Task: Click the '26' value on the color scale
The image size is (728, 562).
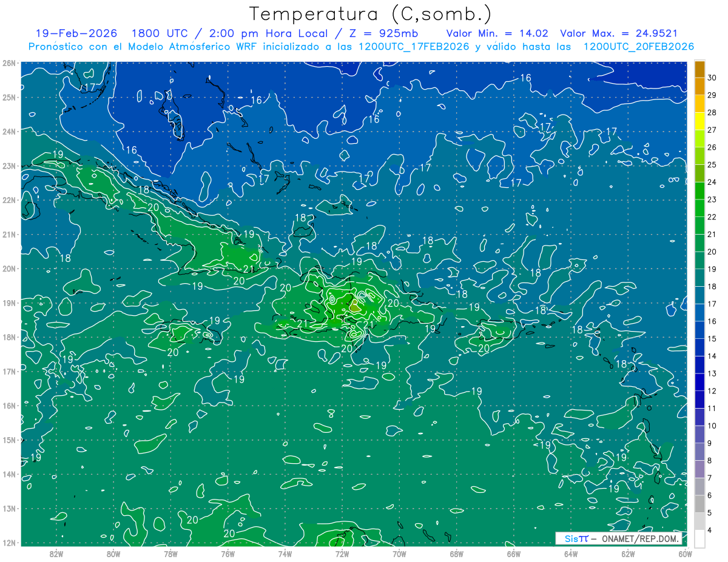Action: pyautogui.click(x=712, y=147)
